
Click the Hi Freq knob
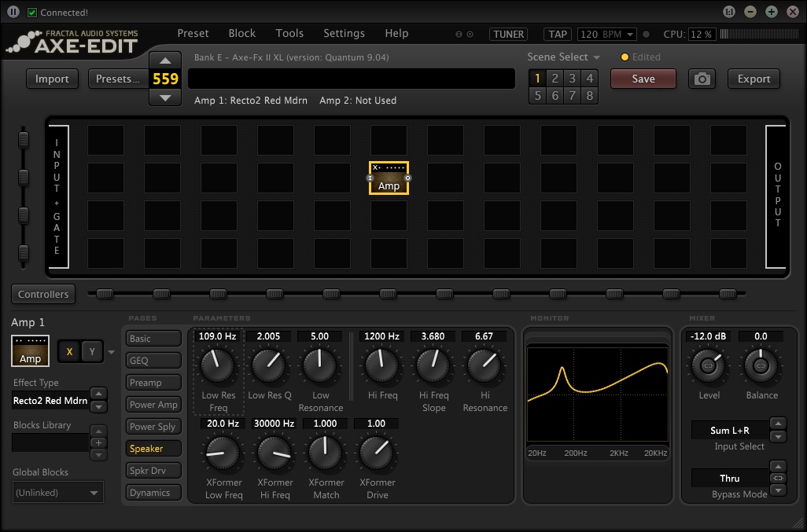[x=382, y=365]
